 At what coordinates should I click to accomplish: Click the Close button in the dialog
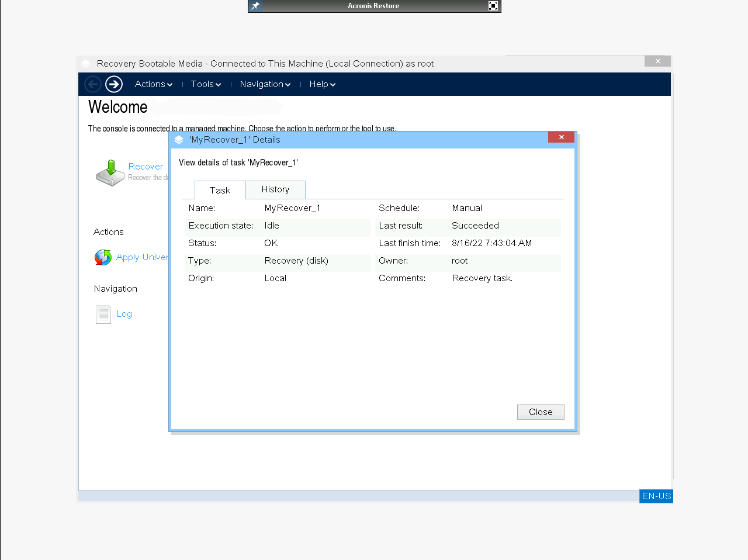(x=541, y=412)
